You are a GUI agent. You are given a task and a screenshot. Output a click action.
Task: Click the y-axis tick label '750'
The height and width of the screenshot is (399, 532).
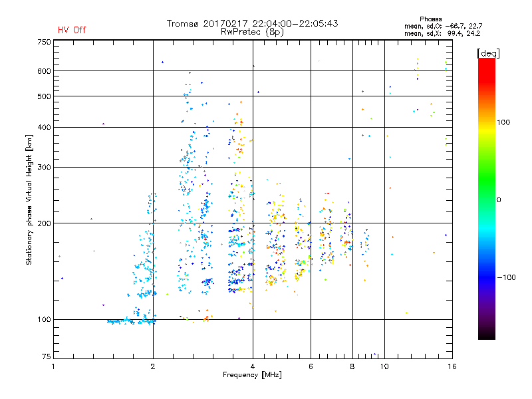click(44, 42)
